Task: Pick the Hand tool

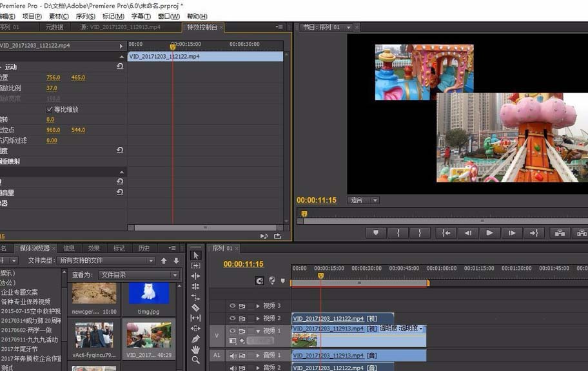Action: [196, 349]
